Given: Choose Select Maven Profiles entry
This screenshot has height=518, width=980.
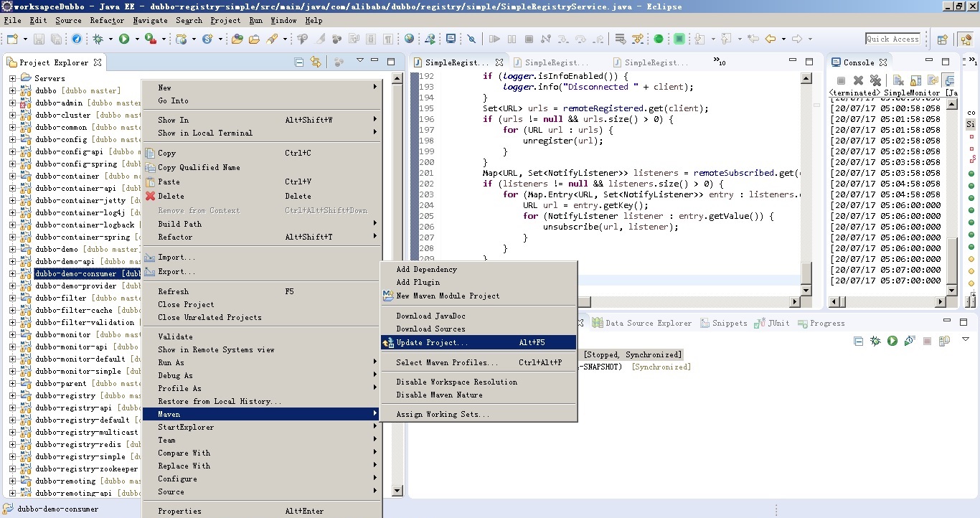Looking at the screenshot, I should pos(479,362).
